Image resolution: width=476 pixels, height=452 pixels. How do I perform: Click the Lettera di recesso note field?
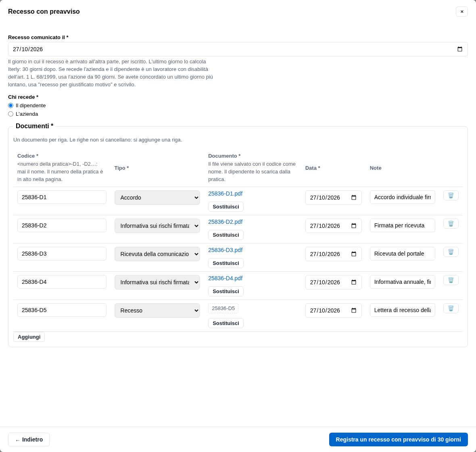[x=403, y=310]
